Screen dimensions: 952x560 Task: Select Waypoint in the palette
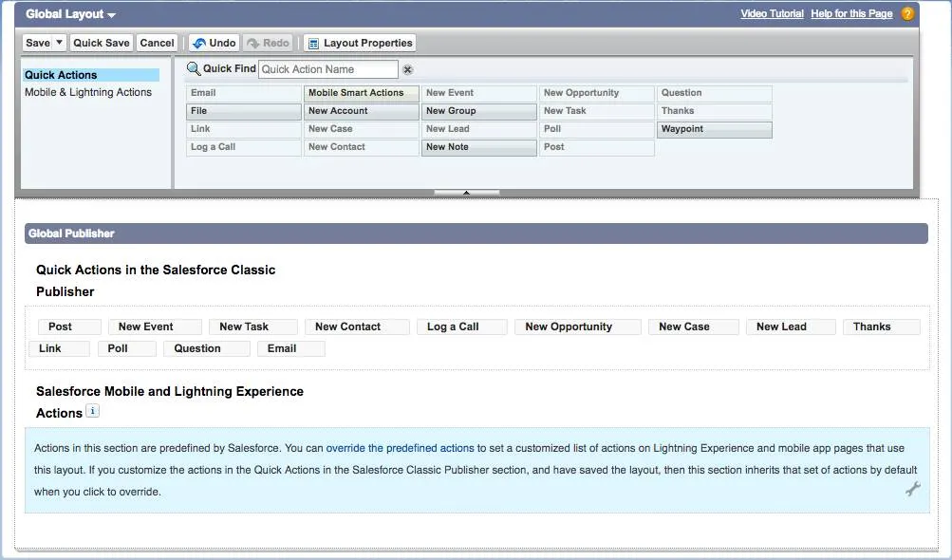click(715, 129)
